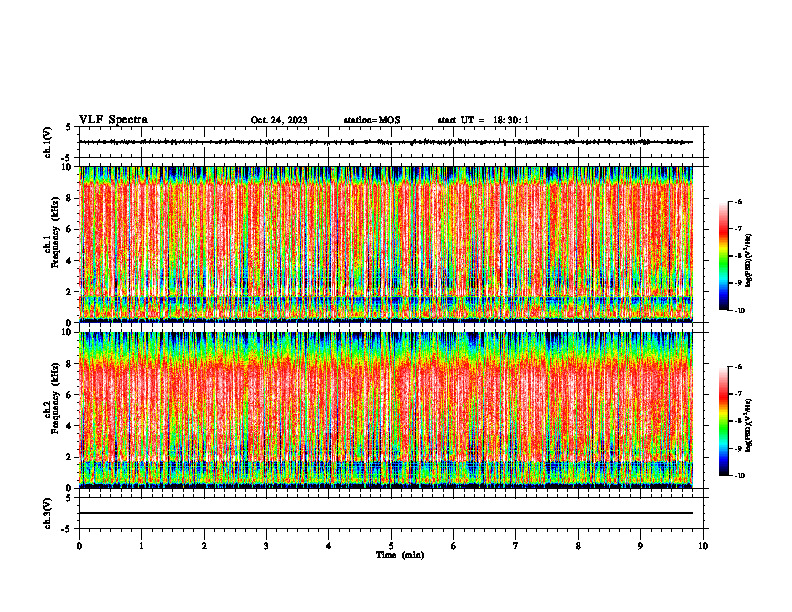Click the ch.1 "Frequency (kHz)" axis label

click(x=55, y=232)
